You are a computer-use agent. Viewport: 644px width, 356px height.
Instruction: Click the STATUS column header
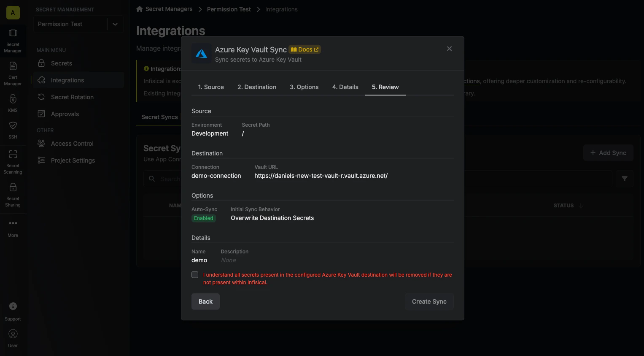563,206
